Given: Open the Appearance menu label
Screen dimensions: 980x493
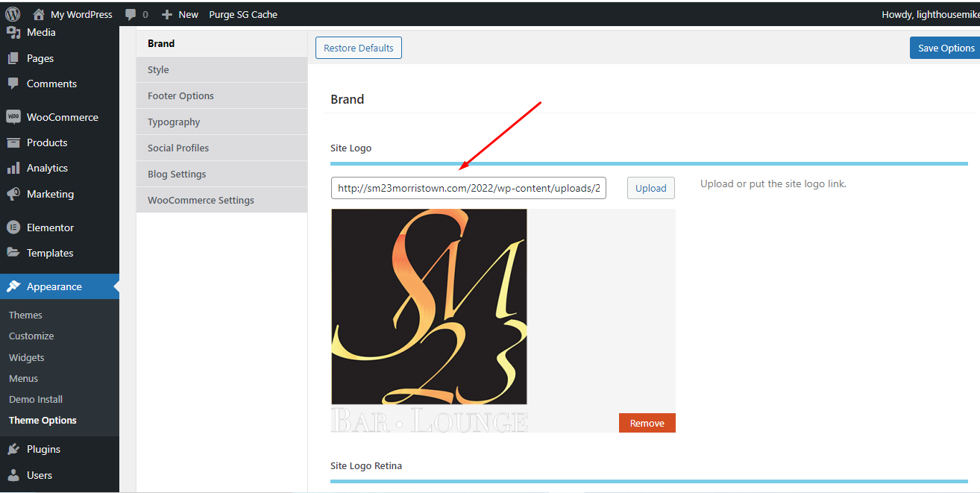Looking at the screenshot, I should click(54, 286).
